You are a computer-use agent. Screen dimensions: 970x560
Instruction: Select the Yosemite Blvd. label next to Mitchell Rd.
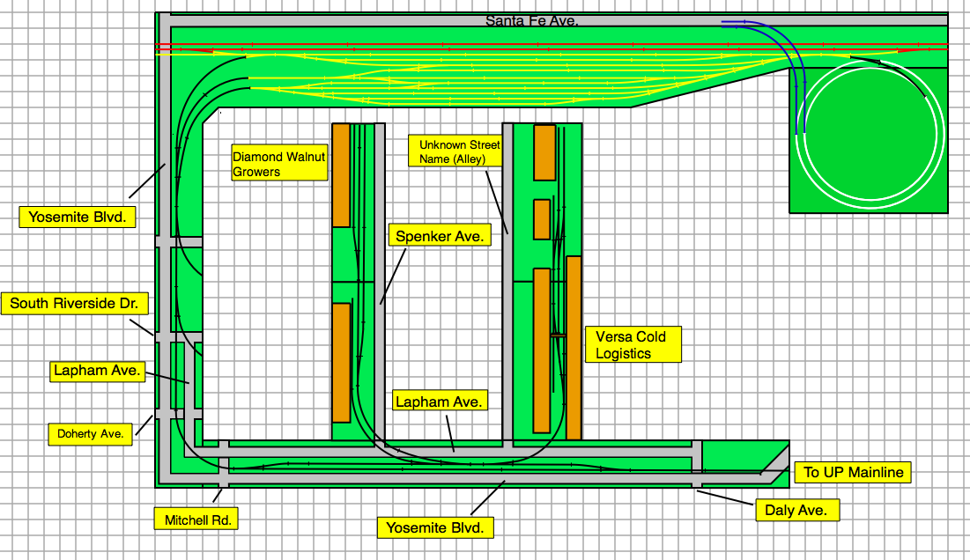(435, 527)
